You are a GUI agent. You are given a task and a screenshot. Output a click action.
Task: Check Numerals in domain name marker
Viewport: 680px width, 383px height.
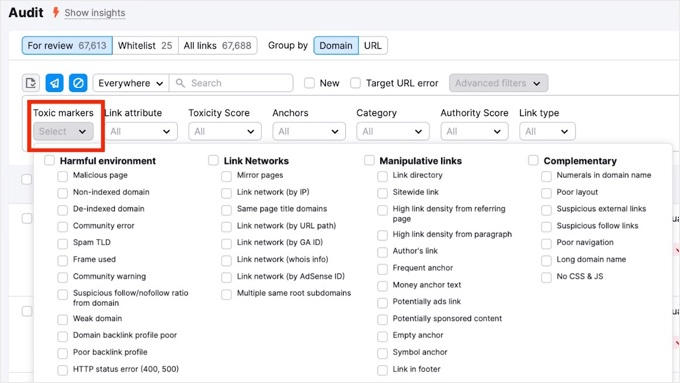(546, 176)
